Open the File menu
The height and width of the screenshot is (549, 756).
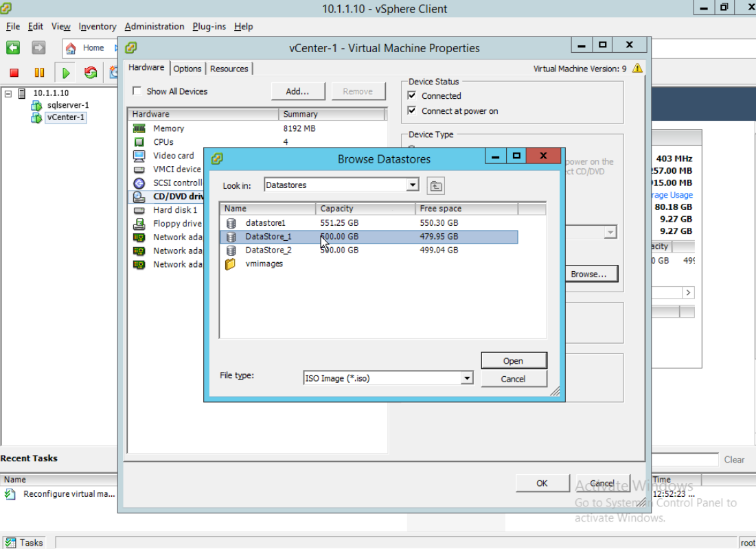[13, 27]
